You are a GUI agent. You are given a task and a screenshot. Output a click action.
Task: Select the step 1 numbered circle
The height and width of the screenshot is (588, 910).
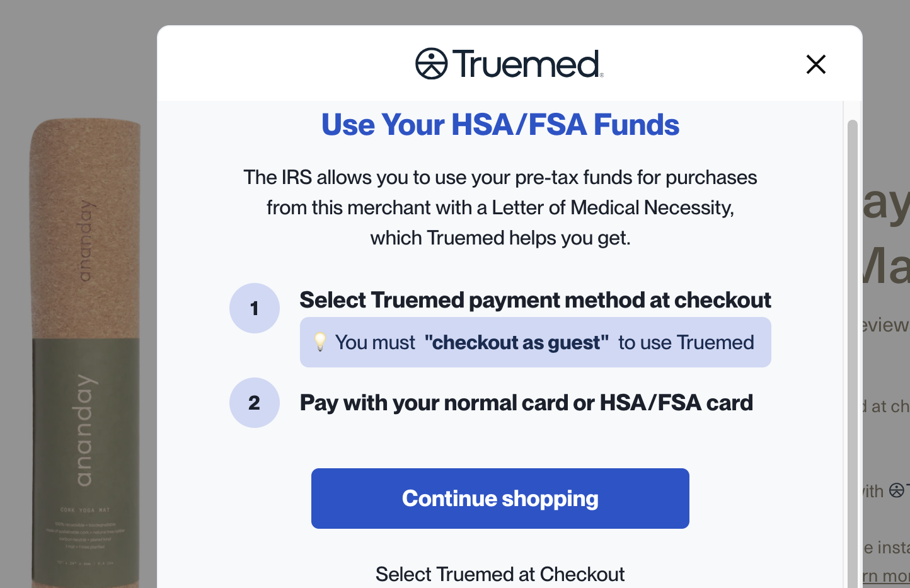(255, 308)
